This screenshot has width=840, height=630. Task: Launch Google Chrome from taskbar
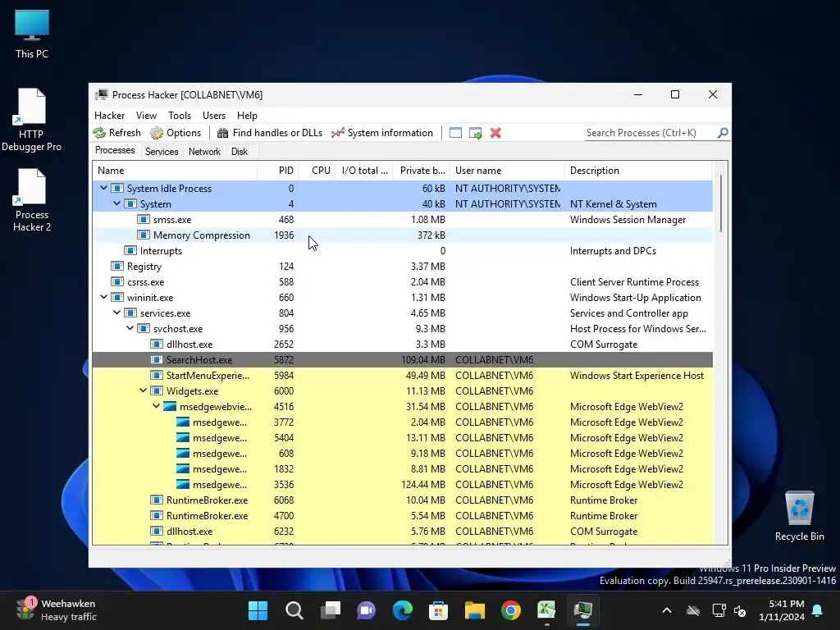coord(511,610)
